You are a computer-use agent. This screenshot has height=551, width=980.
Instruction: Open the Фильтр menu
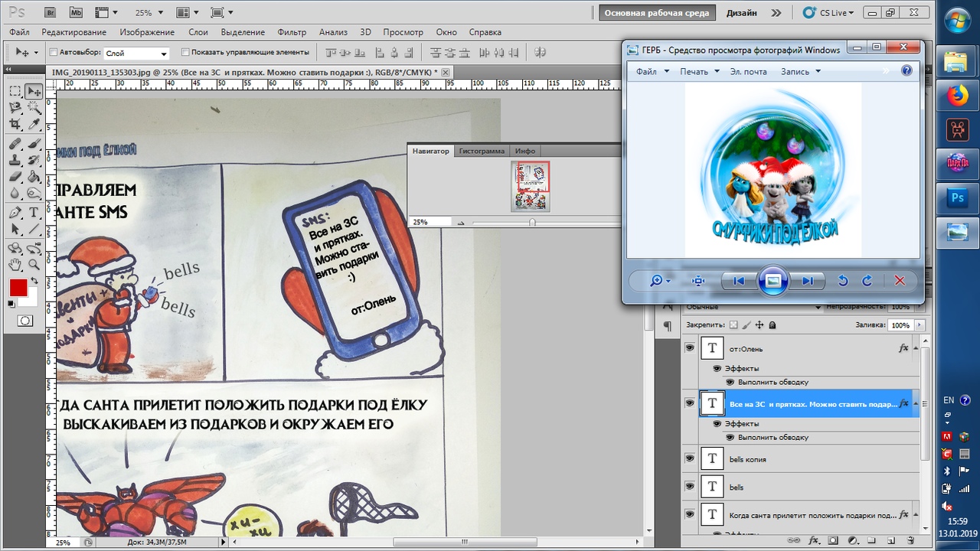292,32
